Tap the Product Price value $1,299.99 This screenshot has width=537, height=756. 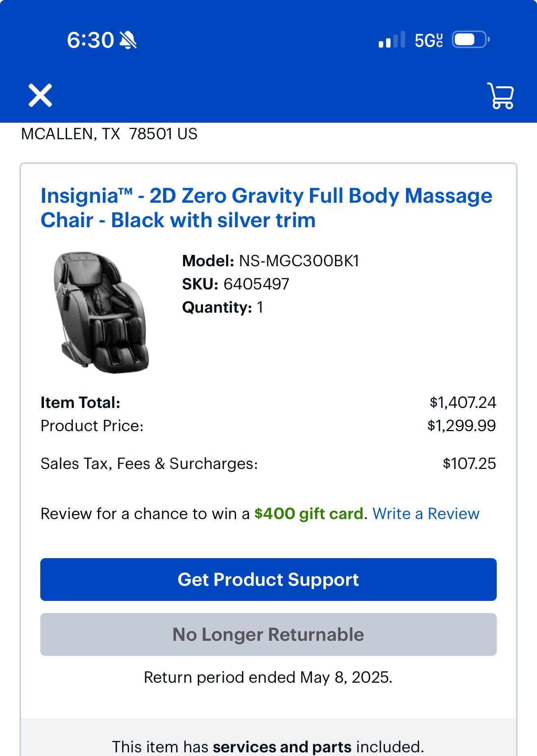(x=461, y=426)
